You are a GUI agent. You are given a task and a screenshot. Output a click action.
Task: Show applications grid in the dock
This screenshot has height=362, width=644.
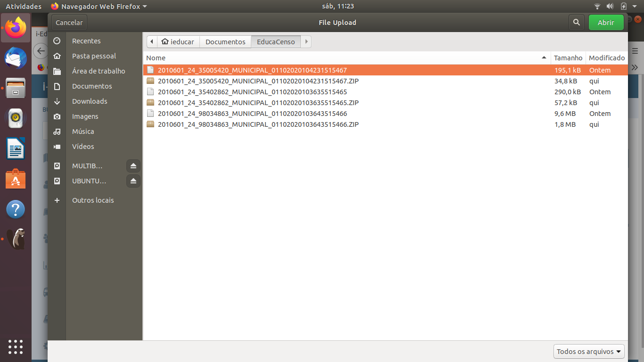[x=16, y=346]
